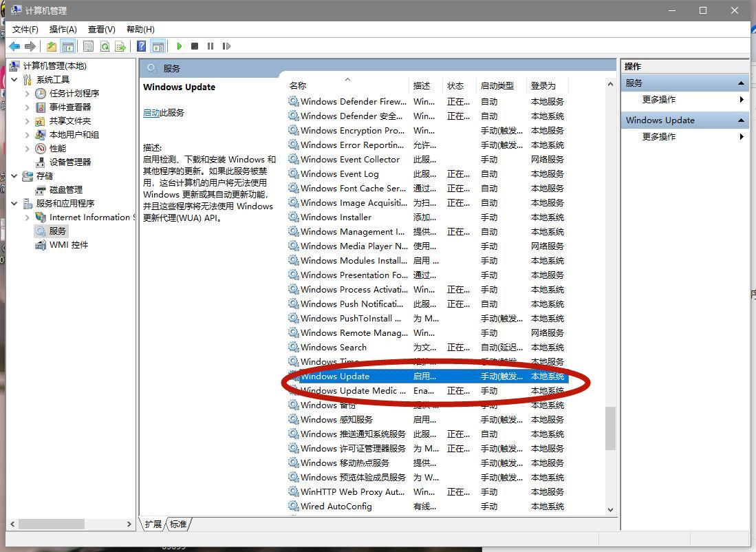756x552 pixels.
Task: Click the Up One Level folder icon
Action: tap(52, 46)
